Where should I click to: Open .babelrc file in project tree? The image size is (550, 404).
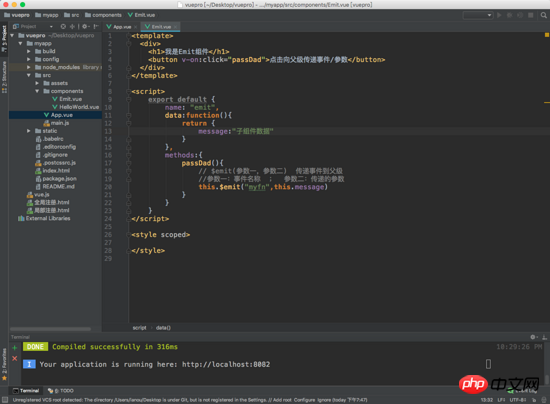(49, 139)
